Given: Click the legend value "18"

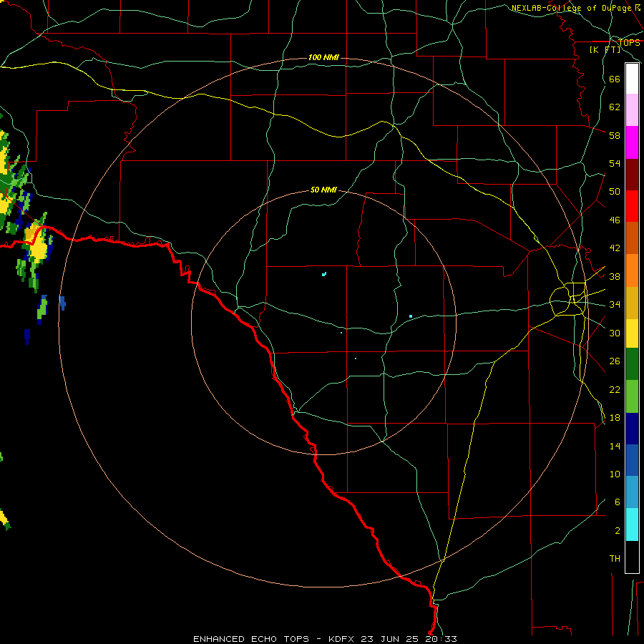Looking at the screenshot, I should click(x=615, y=418).
